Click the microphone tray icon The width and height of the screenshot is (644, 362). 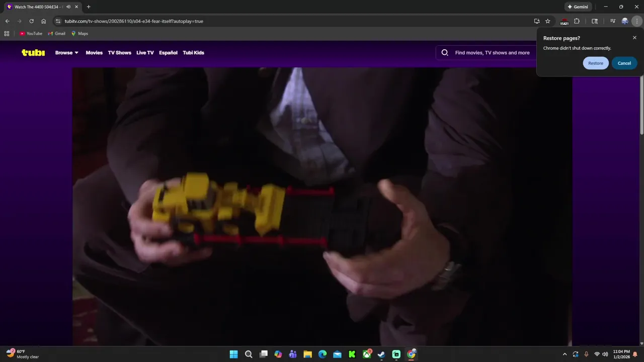(x=586, y=354)
